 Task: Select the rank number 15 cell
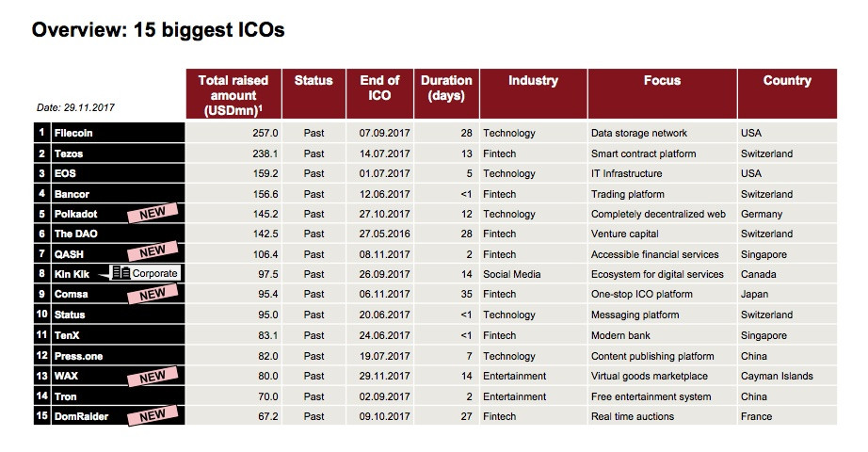(x=42, y=416)
